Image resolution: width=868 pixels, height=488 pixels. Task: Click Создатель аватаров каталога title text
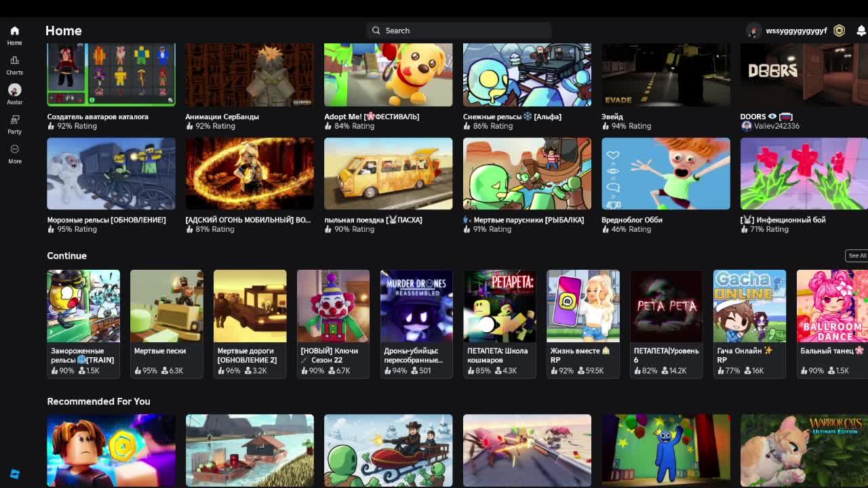(98, 117)
